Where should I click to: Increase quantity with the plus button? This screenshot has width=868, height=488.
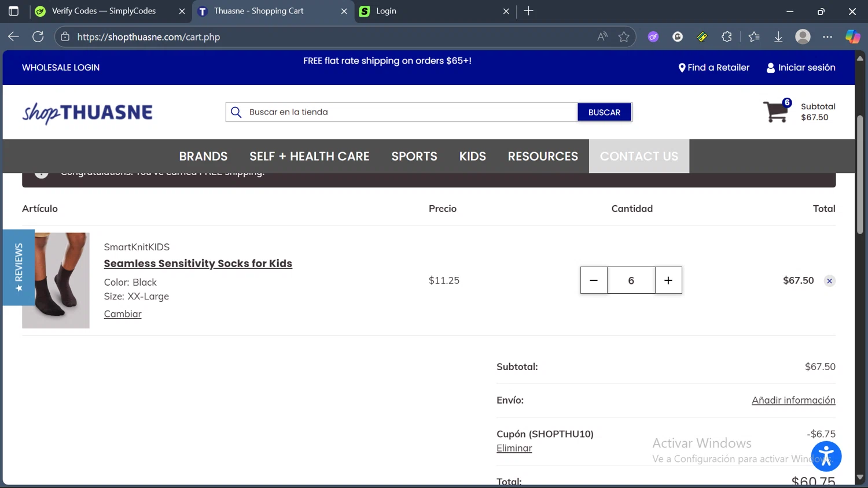tap(668, 280)
